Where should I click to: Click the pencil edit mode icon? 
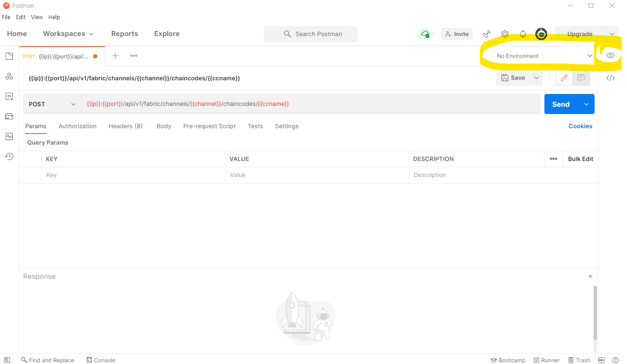(564, 78)
